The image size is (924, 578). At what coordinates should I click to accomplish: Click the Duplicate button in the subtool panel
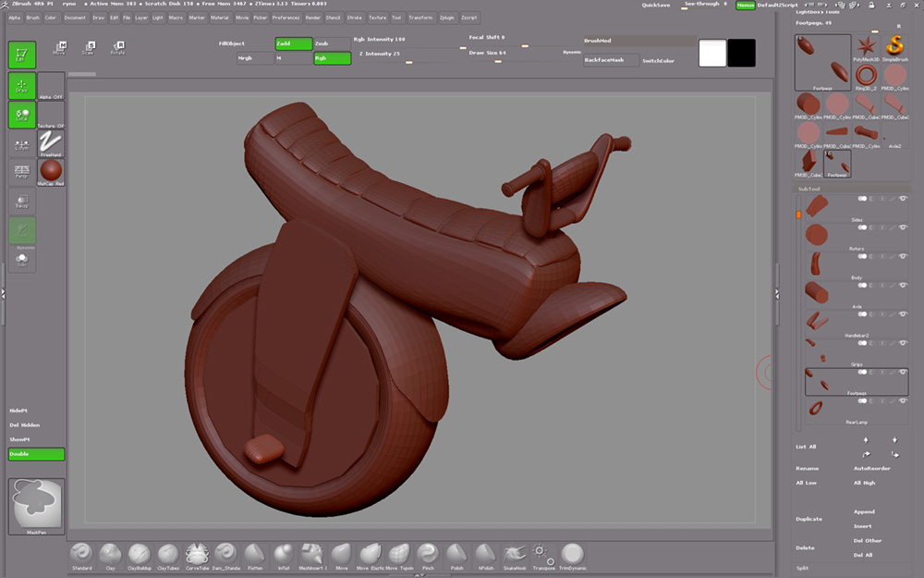click(808, 518)
